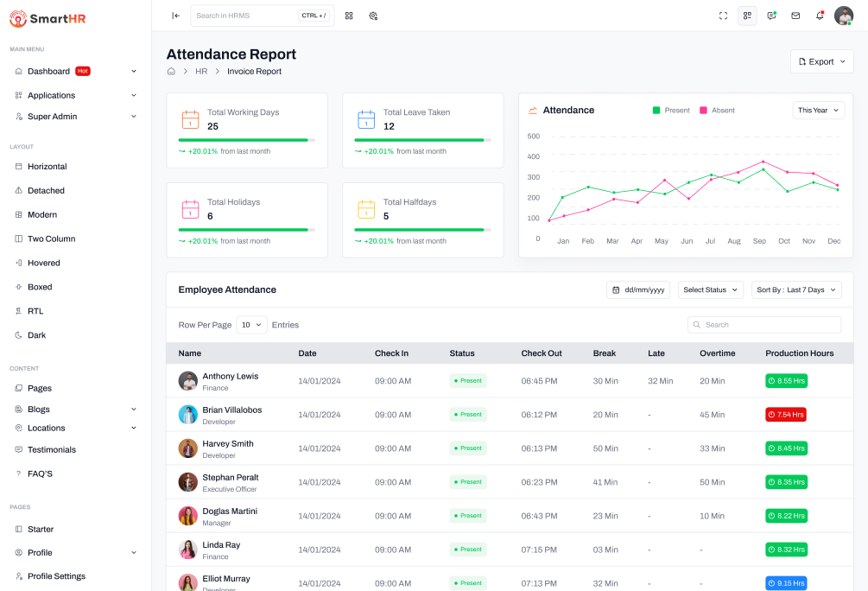Open the notifications bell
The width and height of the screenshot is (868, 591).
coord(820,16)
